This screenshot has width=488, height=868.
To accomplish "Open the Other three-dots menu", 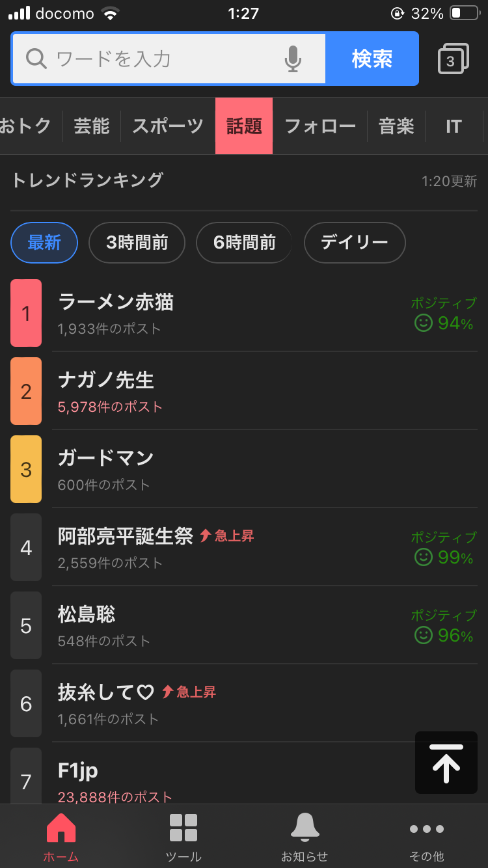I will pyautogui.click(x=427, y=837).
